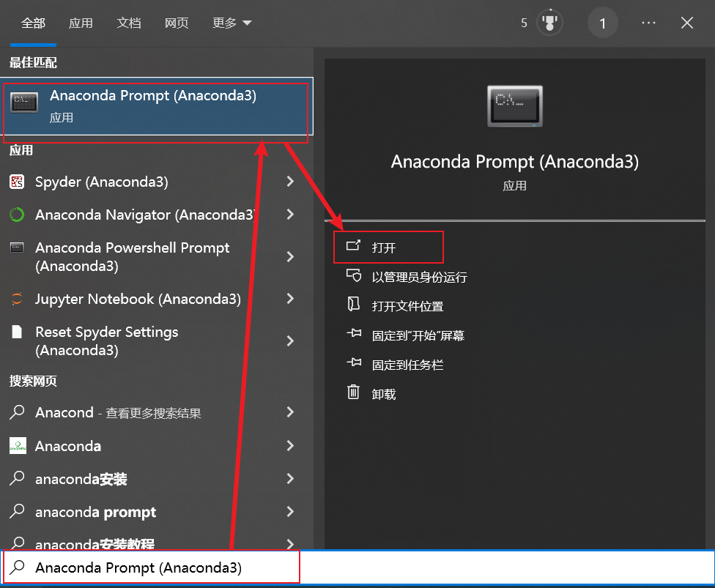
Task: Click the search icon beside 'anaconda prompt'
Action: (x=17, y=511)
